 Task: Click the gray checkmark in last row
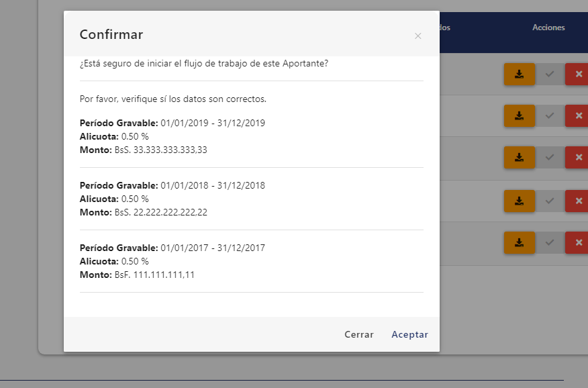pos(550,242)
